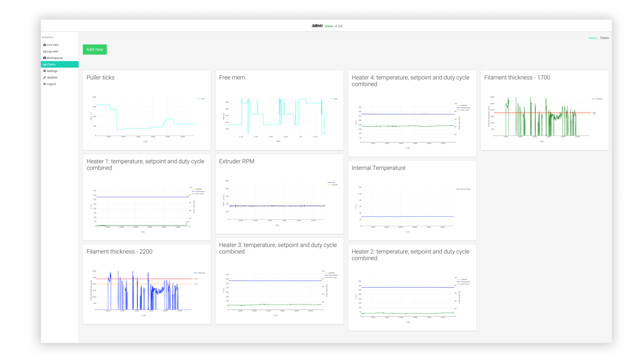This screenshot has width=644, height=362.
Task: Click the Free mem card title
Action: pos(232,78)
